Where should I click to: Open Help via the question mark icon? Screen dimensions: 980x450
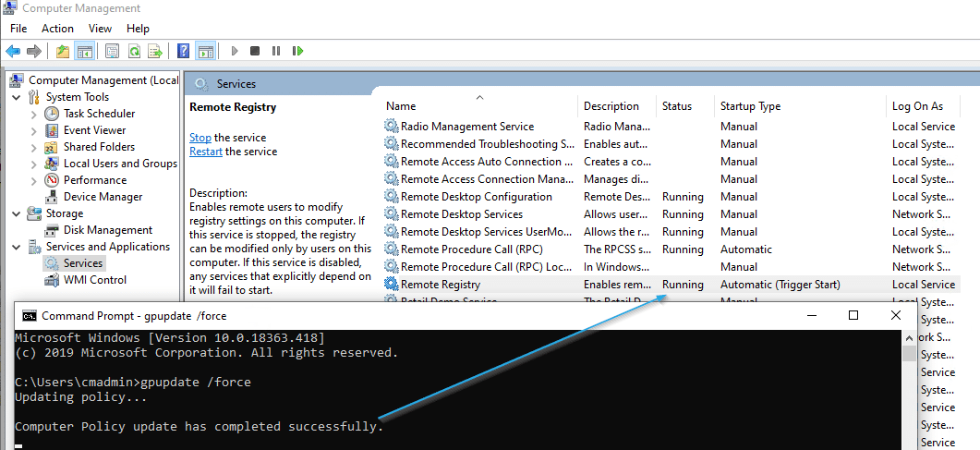click(x=183, y=51)
